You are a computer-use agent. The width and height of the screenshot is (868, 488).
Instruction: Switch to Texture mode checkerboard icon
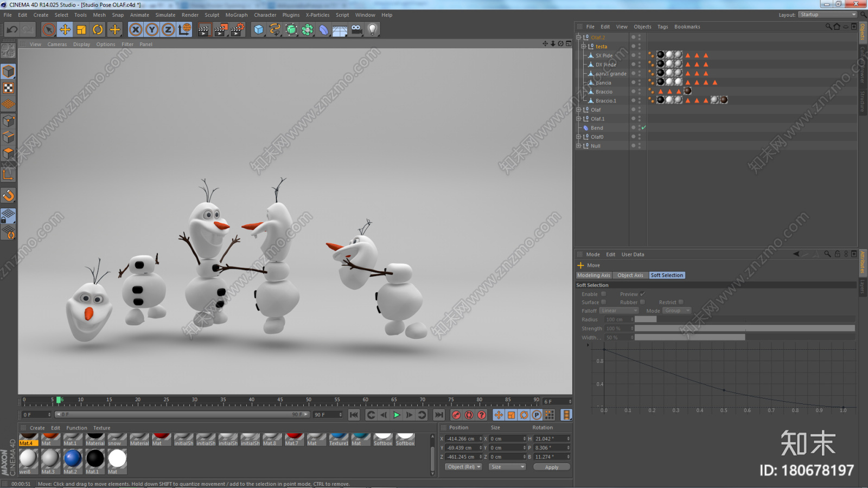(x=8, y=88)
